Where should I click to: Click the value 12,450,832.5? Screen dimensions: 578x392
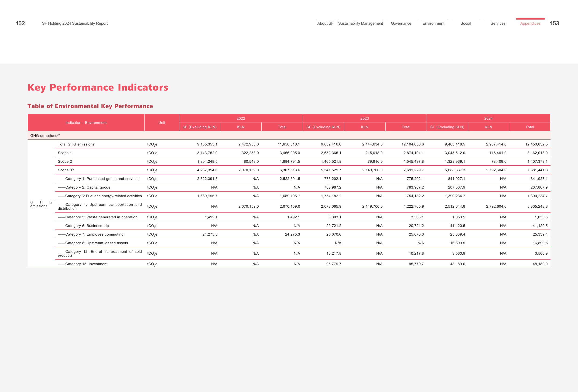coord(536,144)
